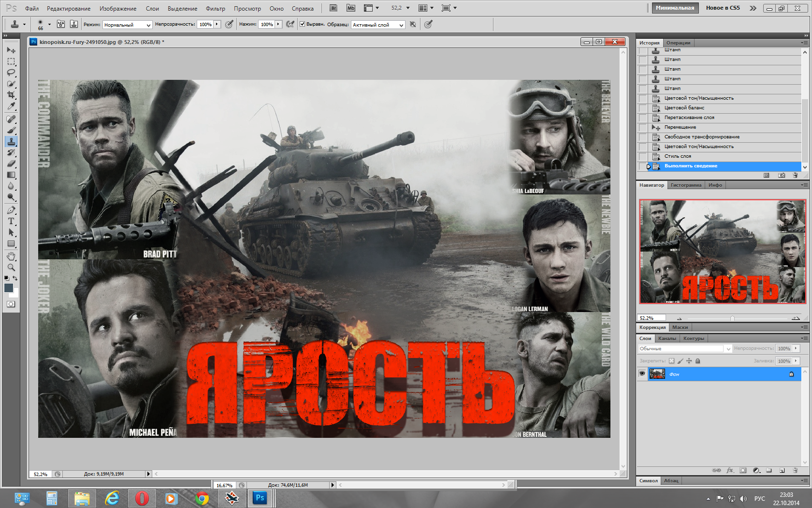Click the Минимальная workspace button
Image resolution: width=812 pixels, height=508 pixels.
[675, 8]
